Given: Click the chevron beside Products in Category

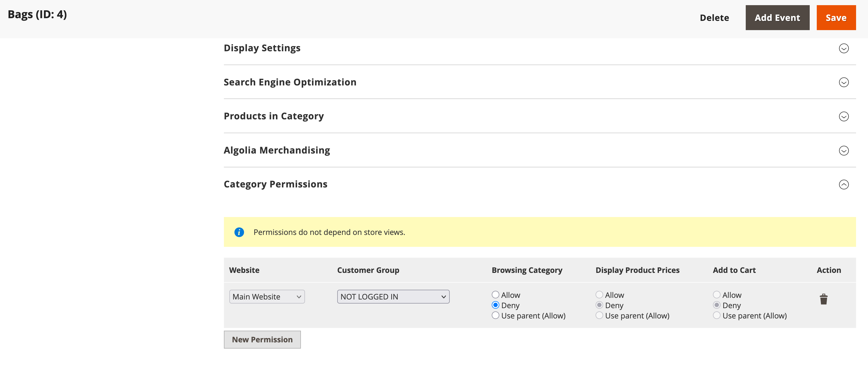Looking at the screenshot, I should pos(844,117).
